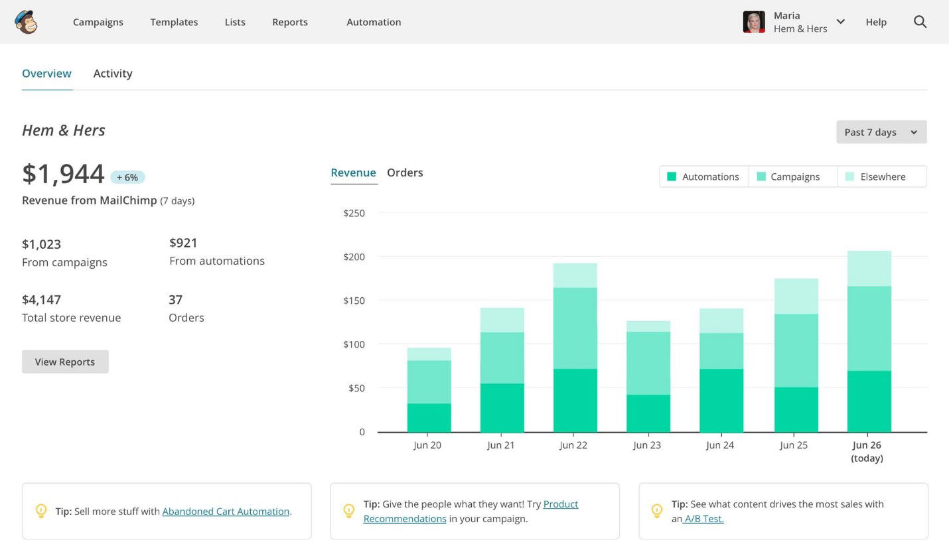
Task: Click the View Reports button
Action: coord(64,362)
